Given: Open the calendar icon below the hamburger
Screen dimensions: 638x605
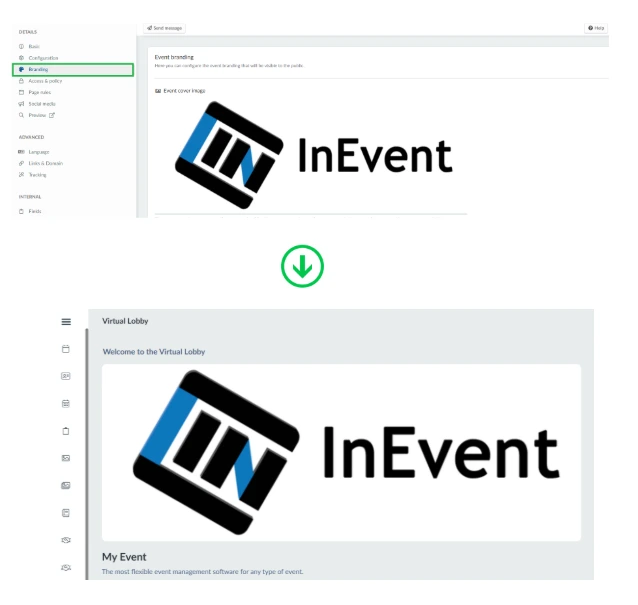Looking at the screenshot, I should tap(66, 349).
